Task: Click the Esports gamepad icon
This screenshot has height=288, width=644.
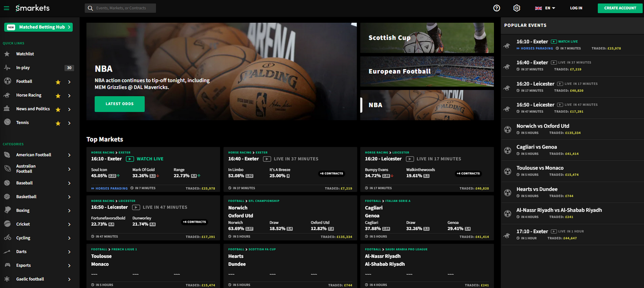Action: (7, 265)
